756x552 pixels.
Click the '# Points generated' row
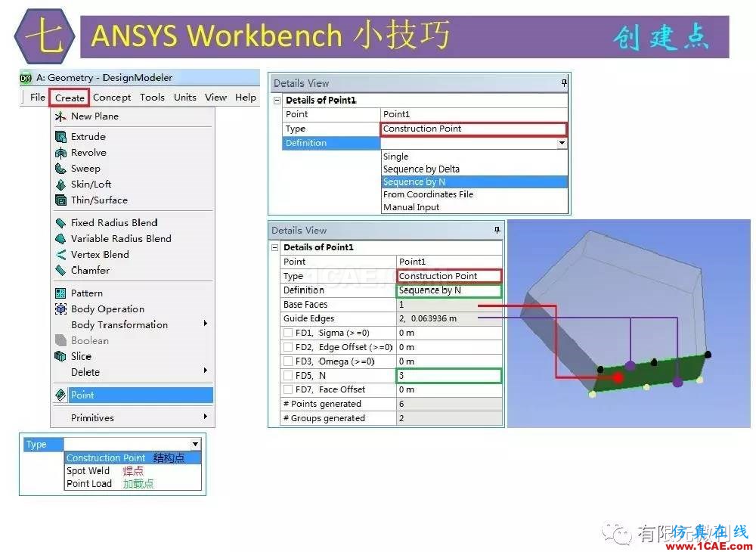pyautogui.click(x=391, y=404)
